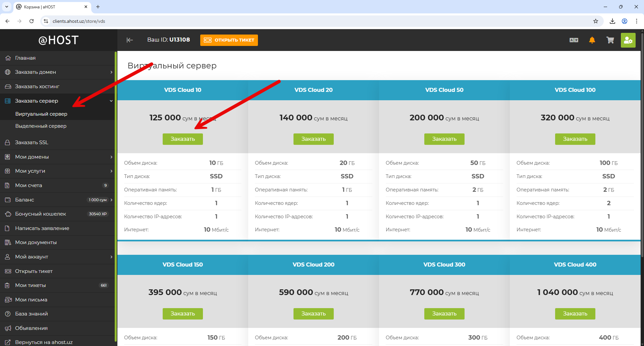644x346 pixels.
Task: Click the icon beside Мои домены
Action: point(8,157)
